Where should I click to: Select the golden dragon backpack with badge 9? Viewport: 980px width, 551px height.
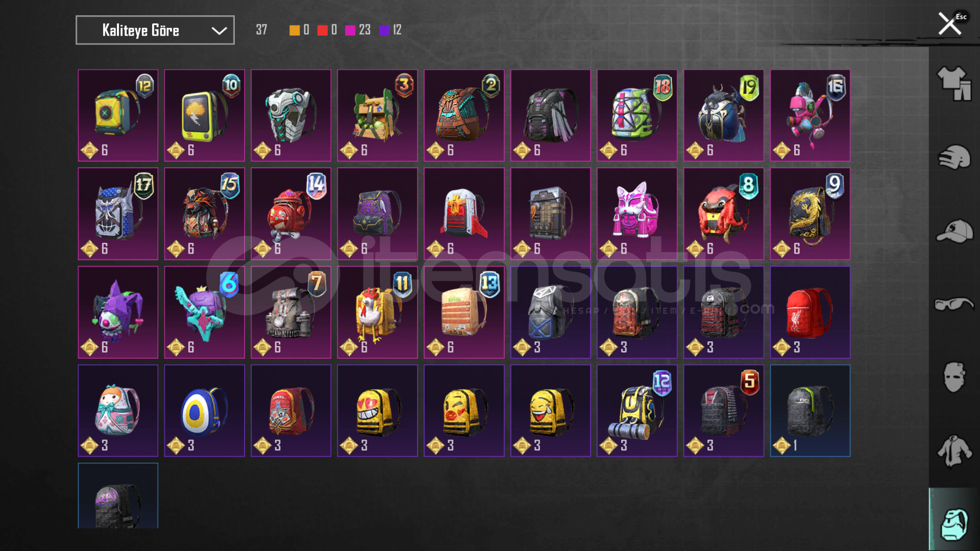coord(810,214)
